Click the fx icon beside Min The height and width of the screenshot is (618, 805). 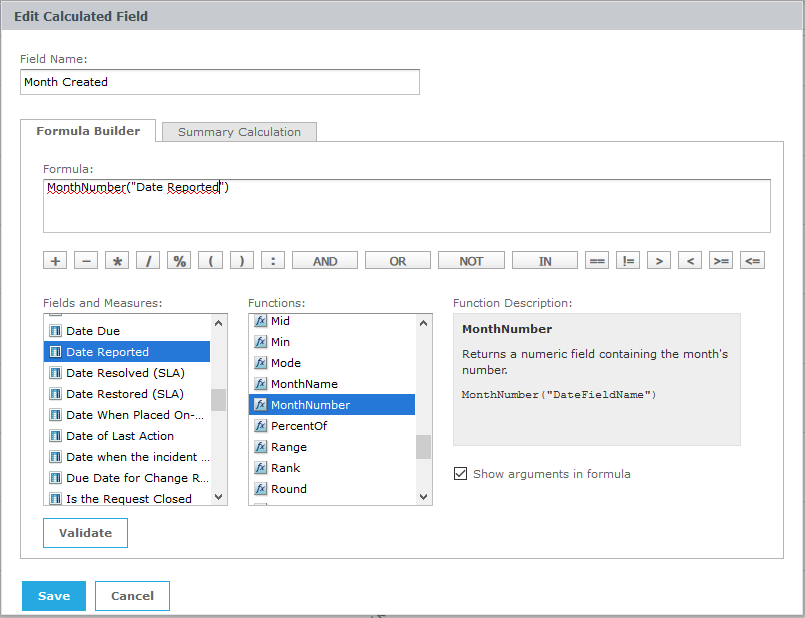[x=260, y=342]
